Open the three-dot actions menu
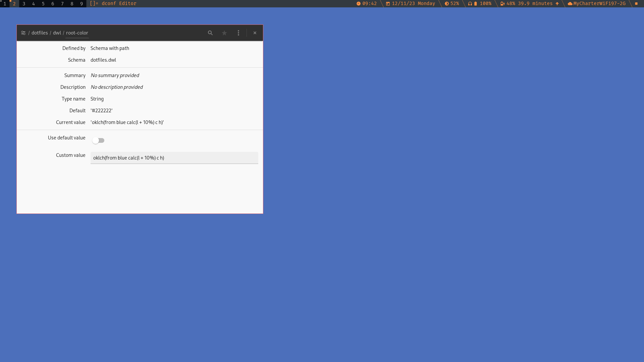The height and width of the screenshot is (362, 644). (238, 33)
